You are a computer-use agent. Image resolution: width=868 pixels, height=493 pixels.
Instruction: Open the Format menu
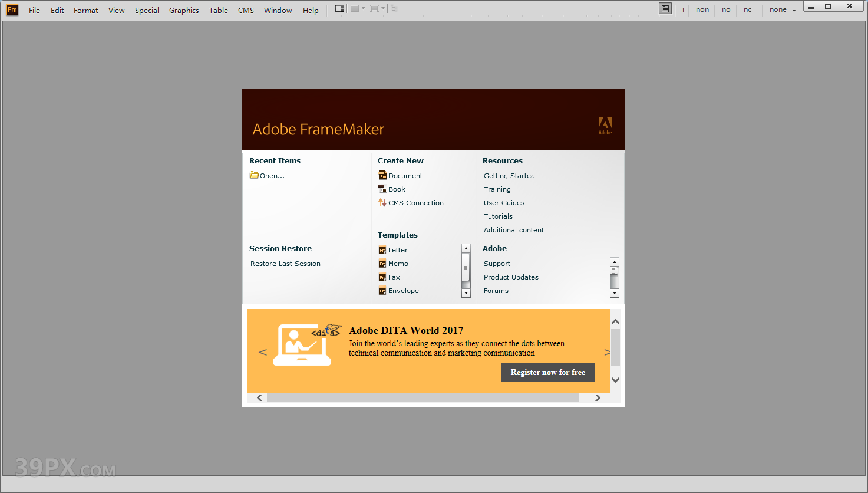86,10
